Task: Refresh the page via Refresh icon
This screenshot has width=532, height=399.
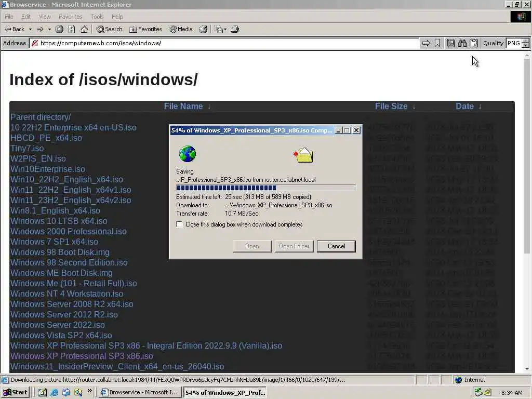Action: click(x=71, y=29)
